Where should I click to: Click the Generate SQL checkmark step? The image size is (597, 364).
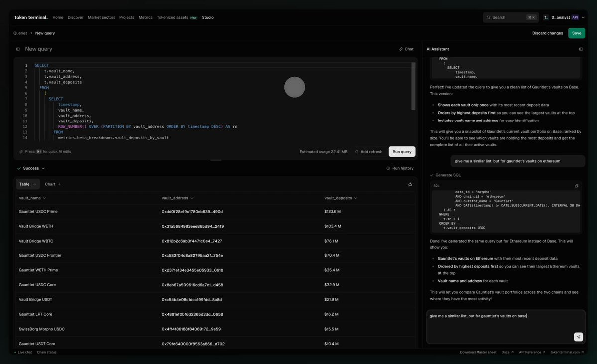[x=446, y=175]
